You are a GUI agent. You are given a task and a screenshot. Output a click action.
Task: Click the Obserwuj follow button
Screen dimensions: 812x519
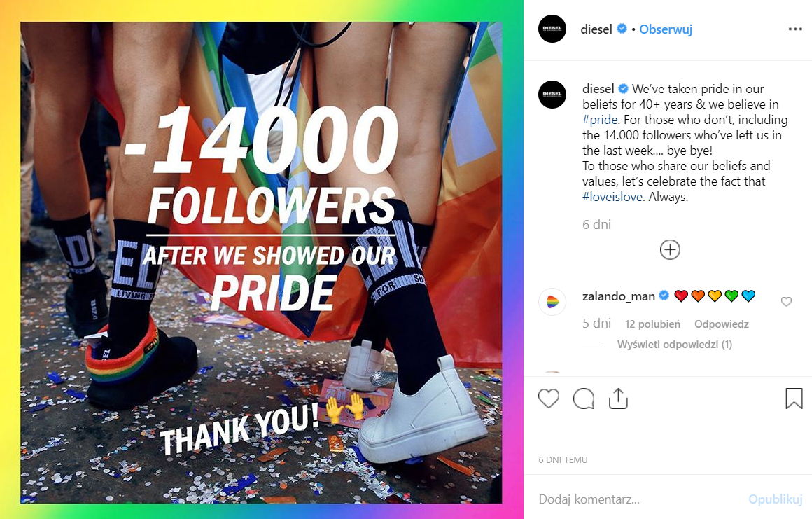666,29
